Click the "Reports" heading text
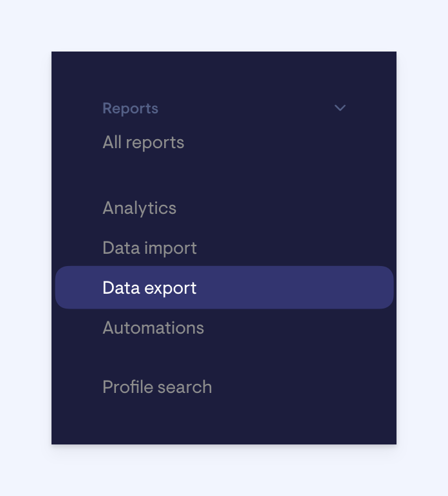Image resolution: width=448 pixels, height=496 pixels. (x=130, y=108)
